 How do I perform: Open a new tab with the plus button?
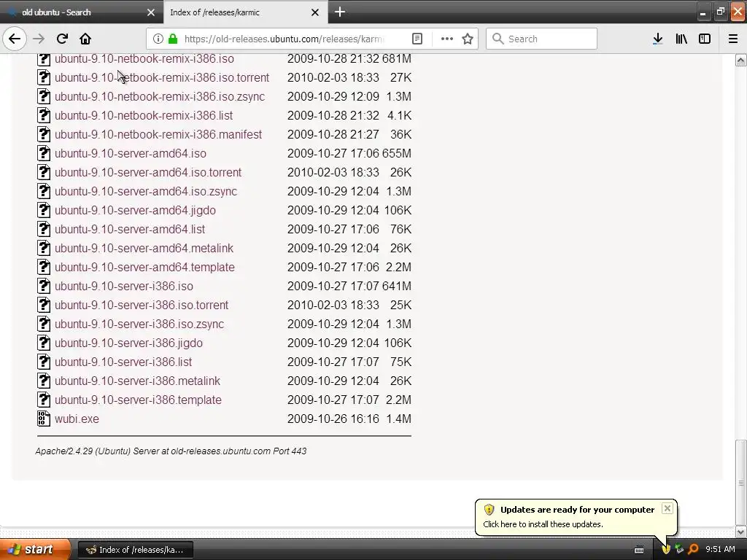point(340,12)
